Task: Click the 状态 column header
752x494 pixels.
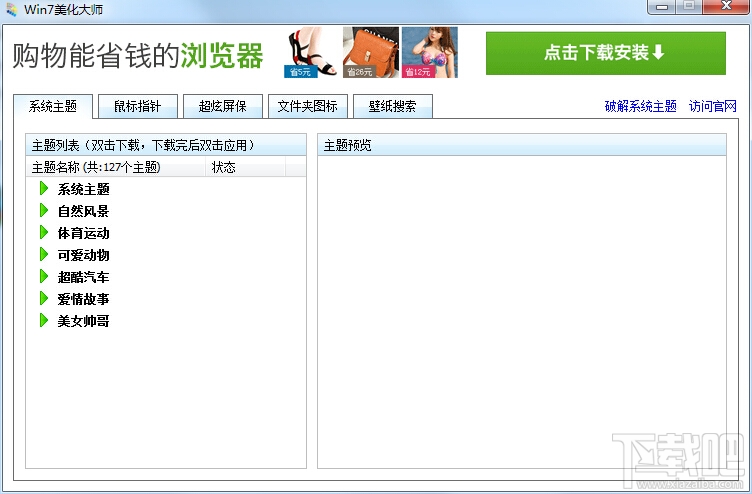Action: pos(246,167)
